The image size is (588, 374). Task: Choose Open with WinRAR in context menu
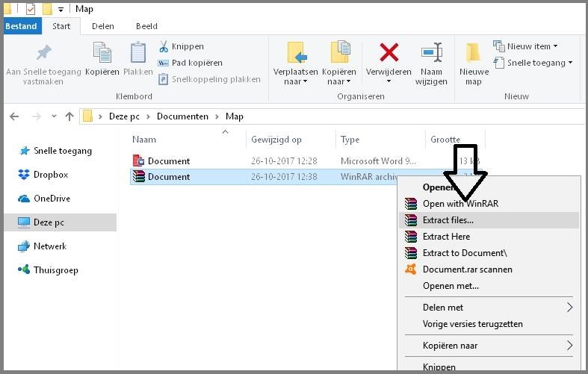pos(489,204)
